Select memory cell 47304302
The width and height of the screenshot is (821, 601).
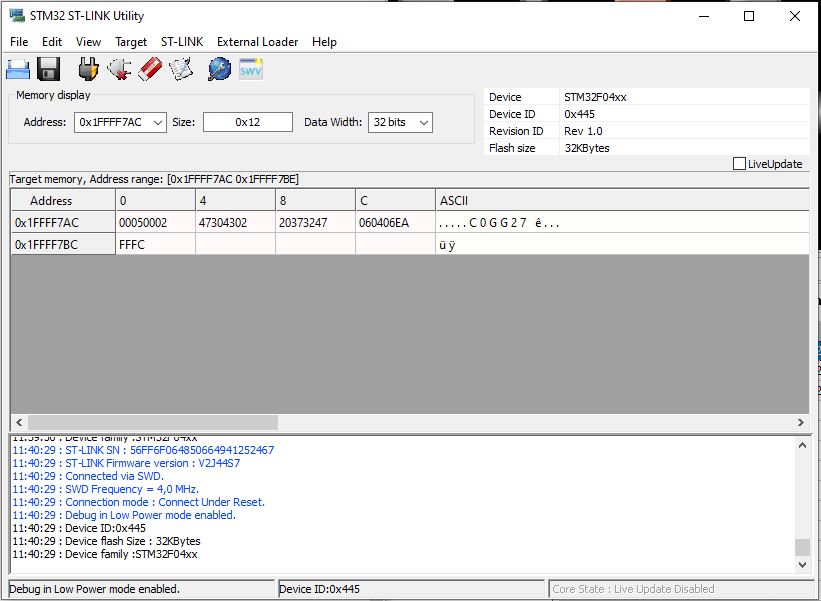pos(235,222)
